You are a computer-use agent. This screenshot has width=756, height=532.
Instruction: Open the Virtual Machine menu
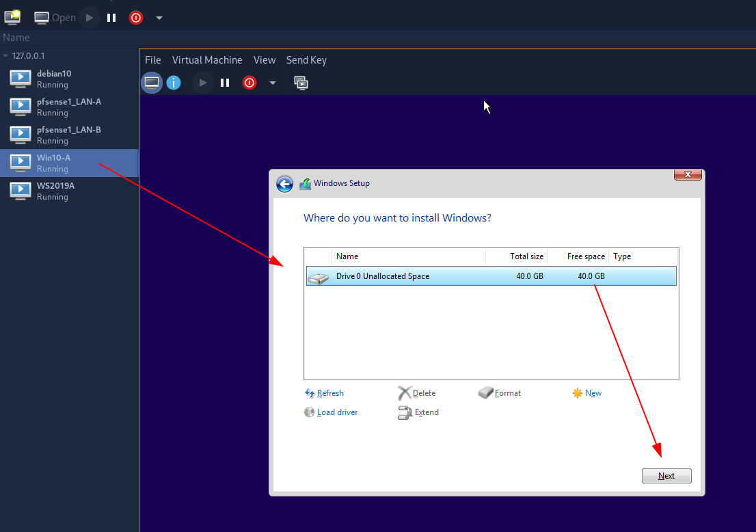coord(207,59)
